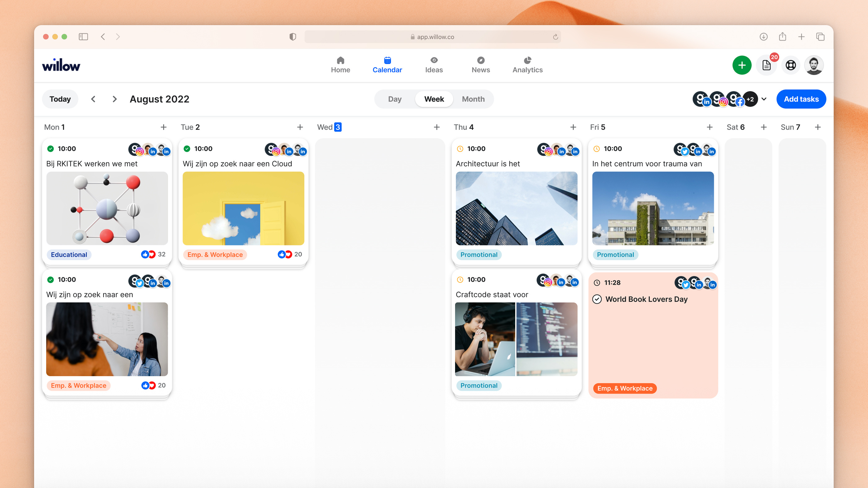
Task: Click the Add tasks button
Action: pyautogui.click(x=801, y=99)
